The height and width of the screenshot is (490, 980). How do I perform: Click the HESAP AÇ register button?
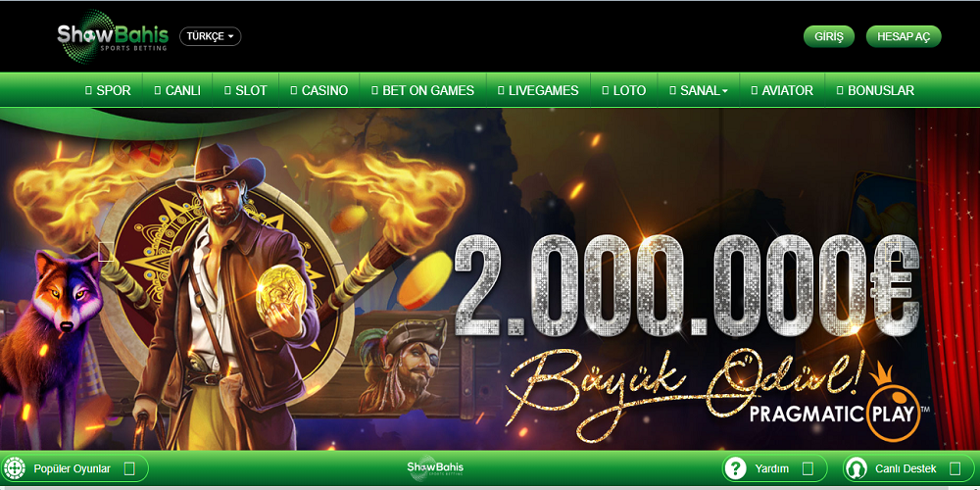(x=904, y=36)
